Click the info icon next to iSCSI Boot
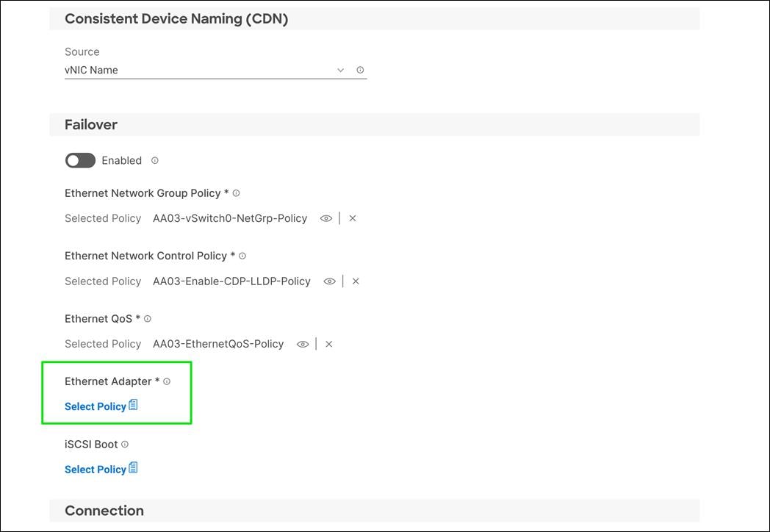770x532 pixels. 123,444
